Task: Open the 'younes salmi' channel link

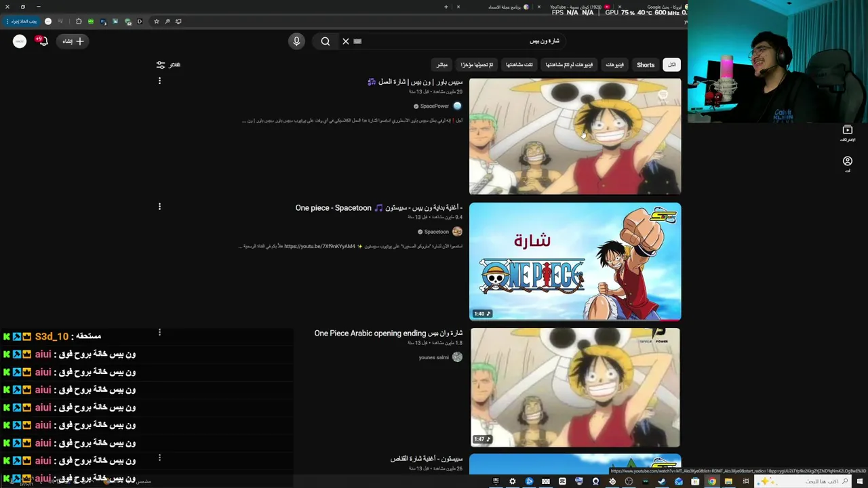Action: pyautogui.click(x=434, y=357)
